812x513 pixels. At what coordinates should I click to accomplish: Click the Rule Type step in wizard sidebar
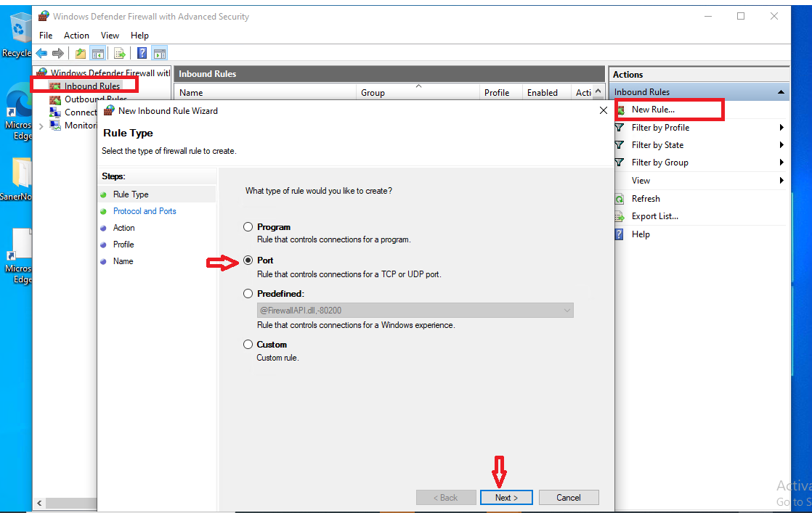pyautogui.click(x=131, y=194)
